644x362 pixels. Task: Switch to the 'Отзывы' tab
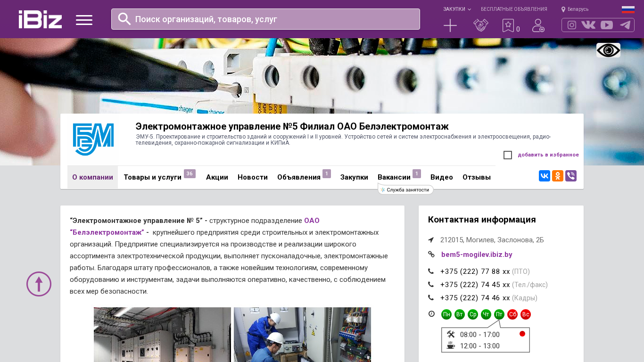pos(477,177)
